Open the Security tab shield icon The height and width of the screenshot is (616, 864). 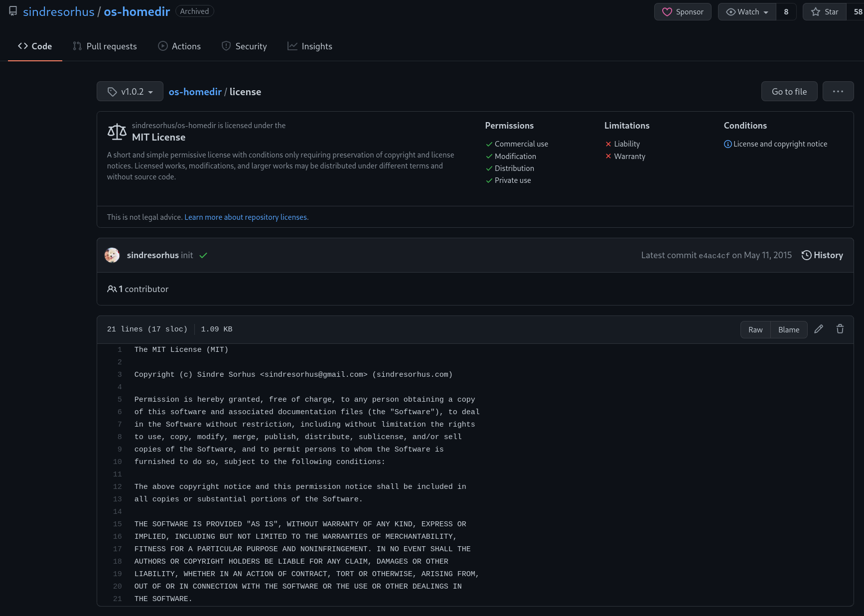[x=226, y=46]
